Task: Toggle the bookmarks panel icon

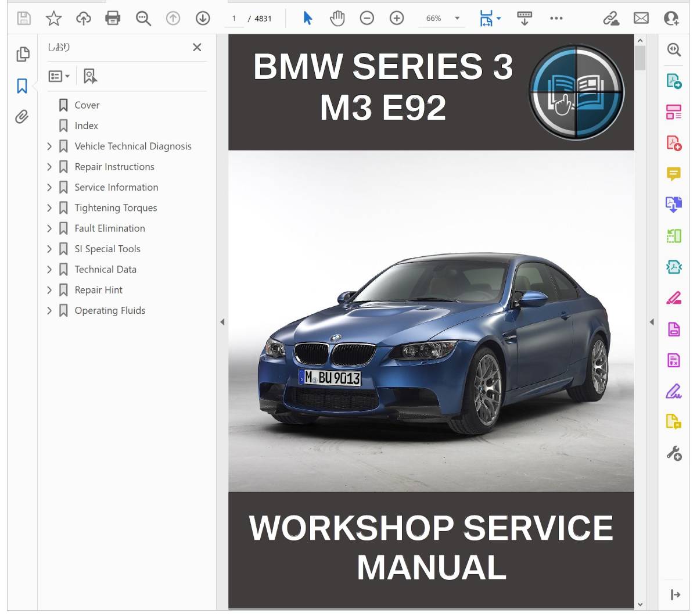Action: [22, 86]
